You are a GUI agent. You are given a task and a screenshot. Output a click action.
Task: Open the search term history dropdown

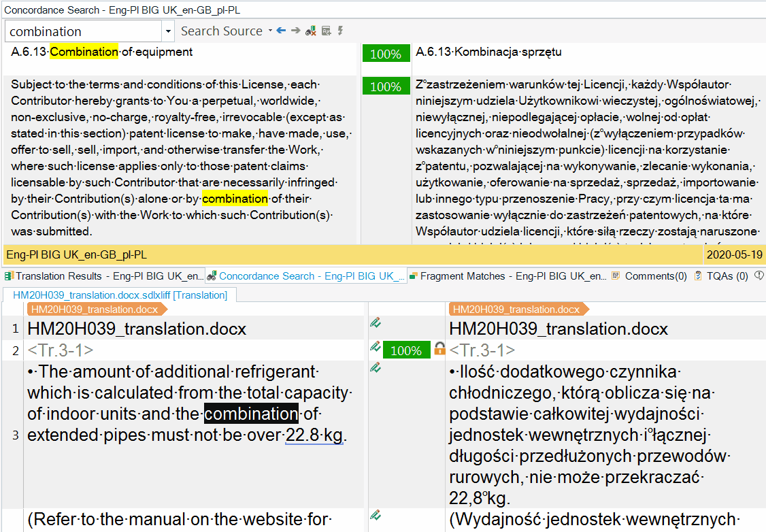168,31
